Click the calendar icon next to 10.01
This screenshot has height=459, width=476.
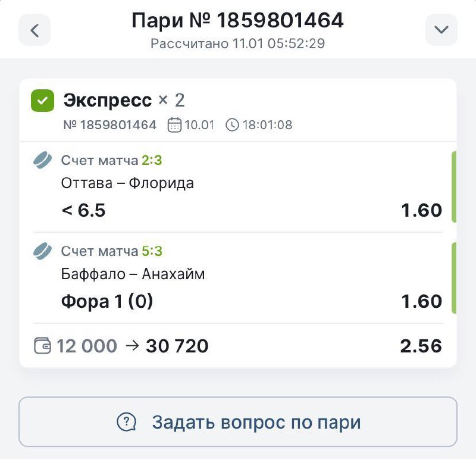[174, 125]
